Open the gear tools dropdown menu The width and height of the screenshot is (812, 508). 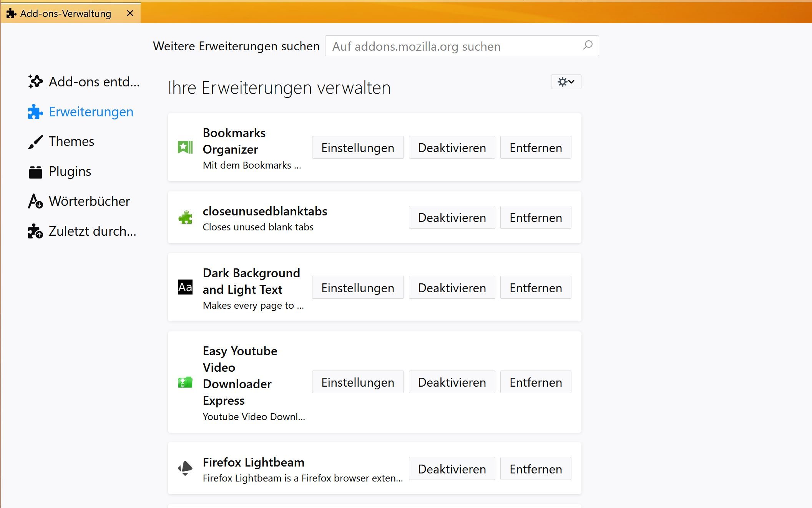566,82
